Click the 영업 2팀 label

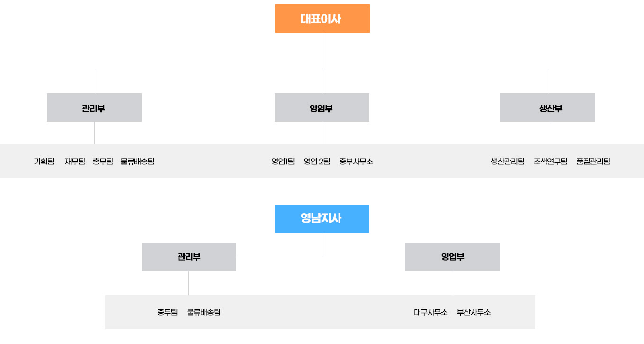click(x=317, y=162)
